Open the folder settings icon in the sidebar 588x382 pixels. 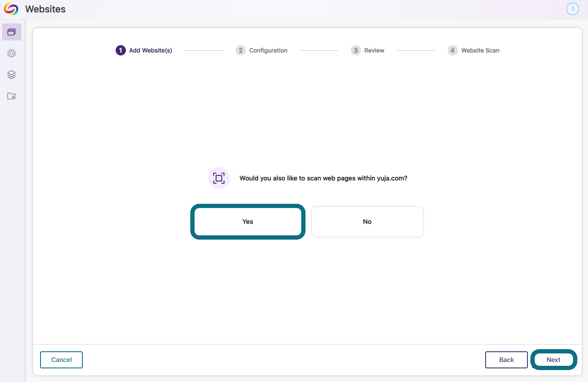point(12,96)
